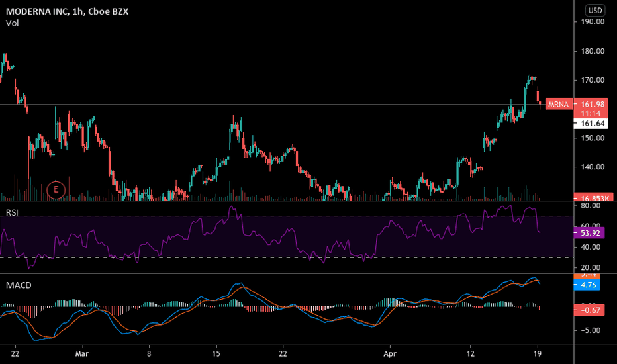This screenshot has width=617, height=364.
Task: Click the 161.98 current price label
Action: point(593,105)
